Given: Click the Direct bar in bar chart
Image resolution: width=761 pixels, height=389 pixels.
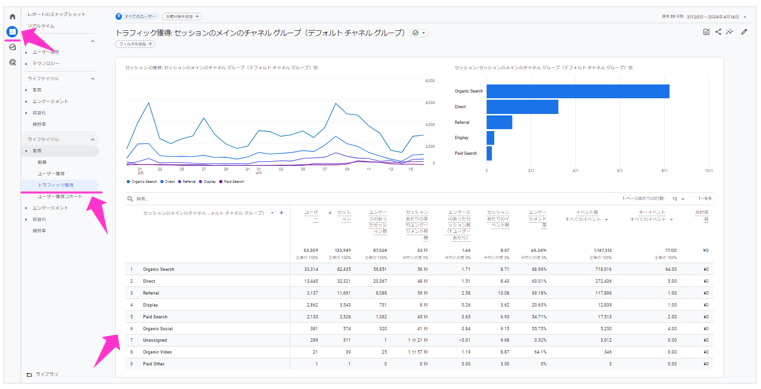Looking at the screenshot, I should pyautogui.click(x=522, y=107).
